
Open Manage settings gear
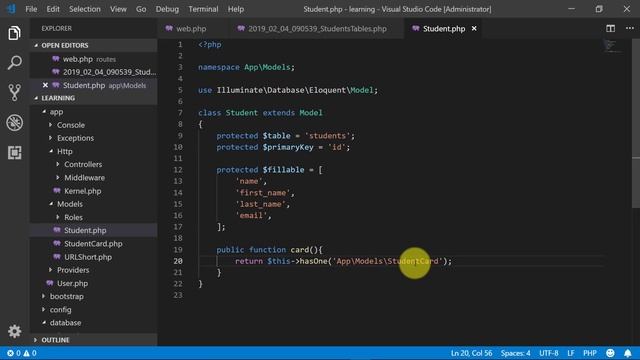(14, 331)
